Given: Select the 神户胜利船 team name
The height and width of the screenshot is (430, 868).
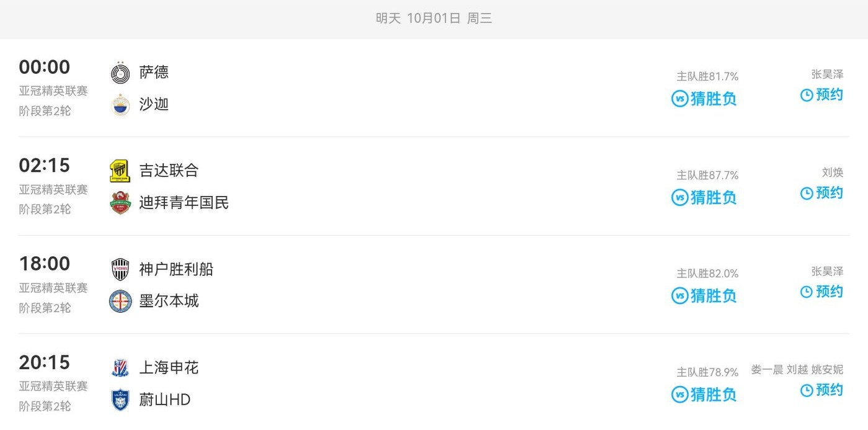Looking at the screenshot, I should point(176,269).
